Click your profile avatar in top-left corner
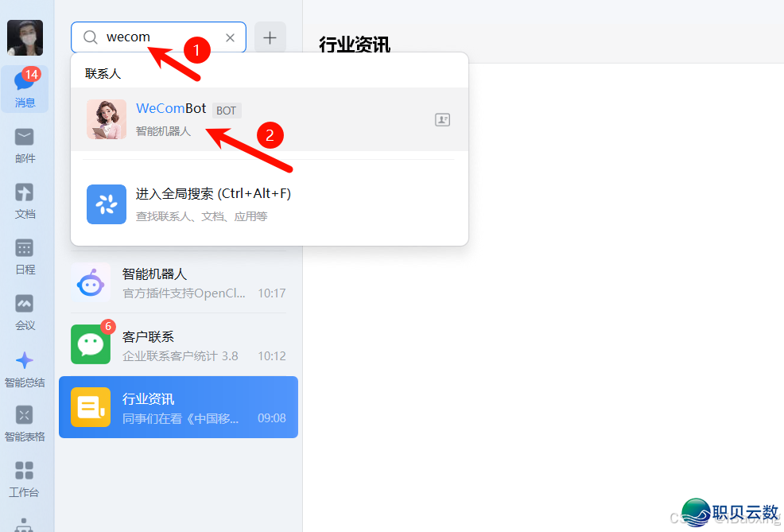The image size is (784, 532). [x=25, y=37]
